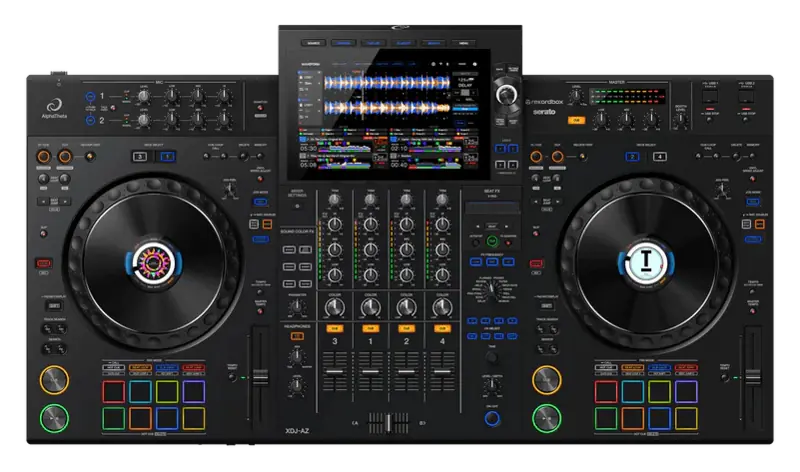Viewport: 800px width, 472px height.
Task: Select deck 1 on left deck
Action: [167, 157]
